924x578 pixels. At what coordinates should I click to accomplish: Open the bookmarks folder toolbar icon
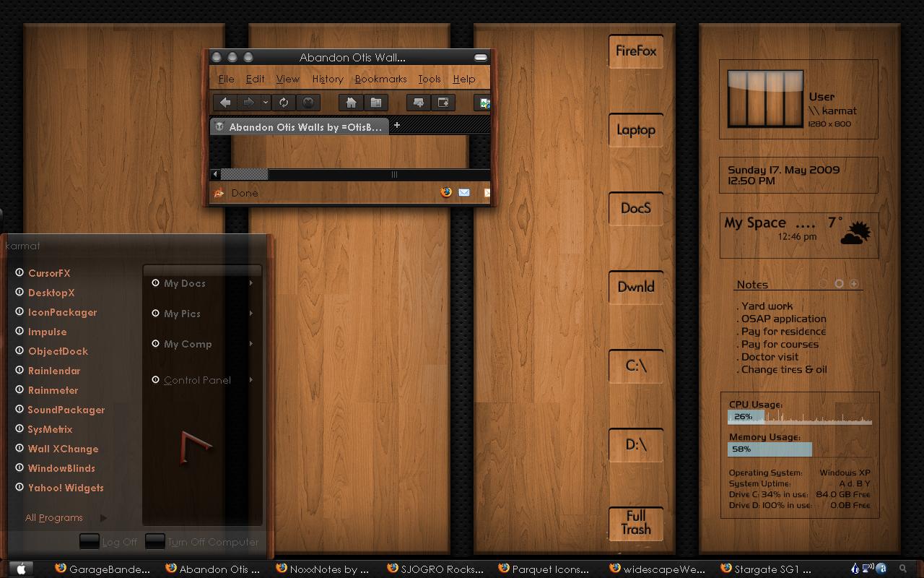click(x=376, y=103)
